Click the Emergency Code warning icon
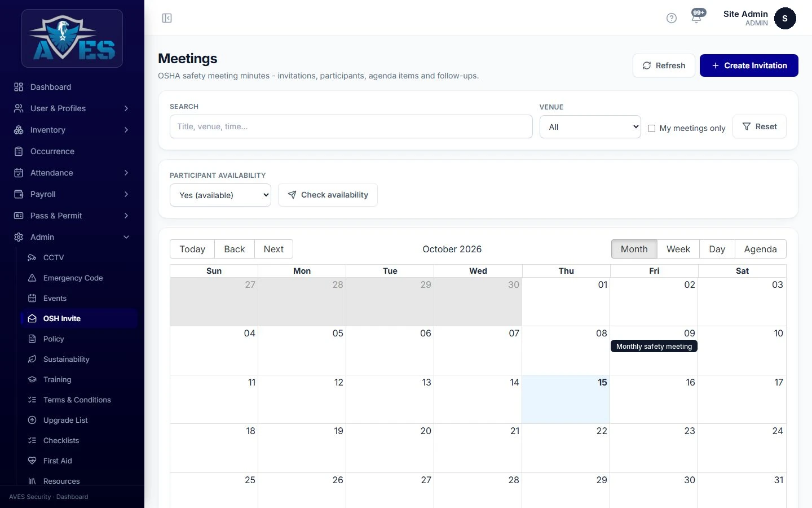Image resolution: width=812 pixels, height=508 pixels. click(x=32, y=278)
